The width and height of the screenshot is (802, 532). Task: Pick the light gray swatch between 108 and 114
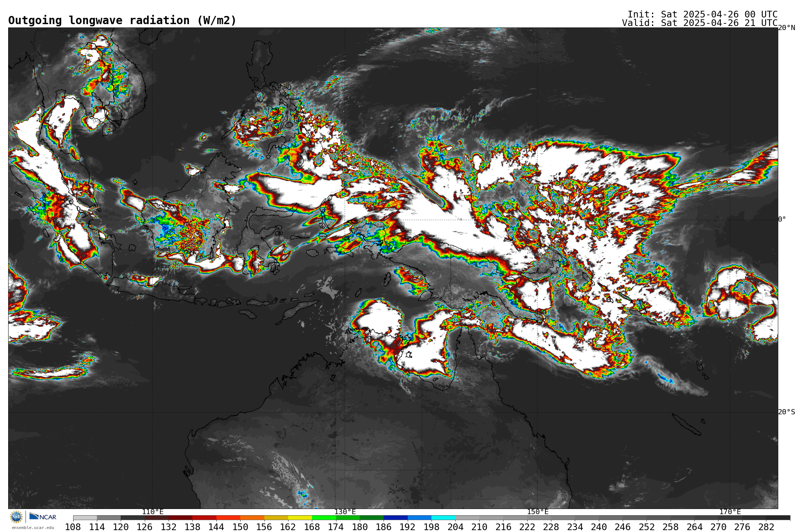[x=85, y=518]
